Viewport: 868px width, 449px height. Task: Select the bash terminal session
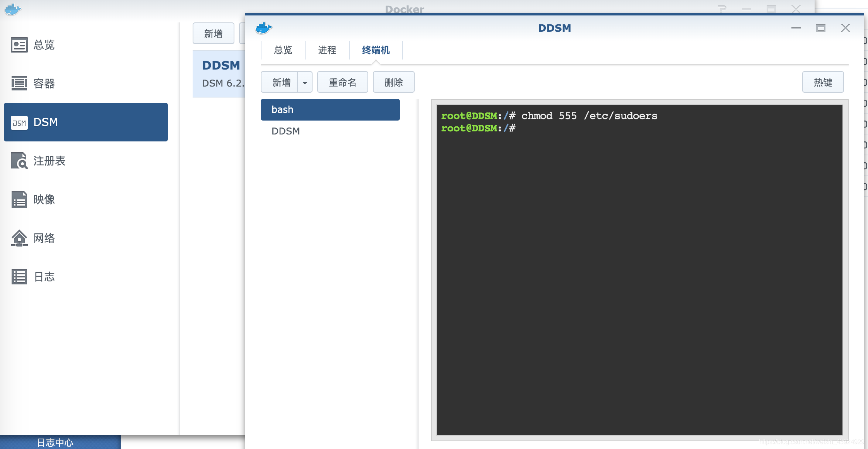[x=330, y=110]
